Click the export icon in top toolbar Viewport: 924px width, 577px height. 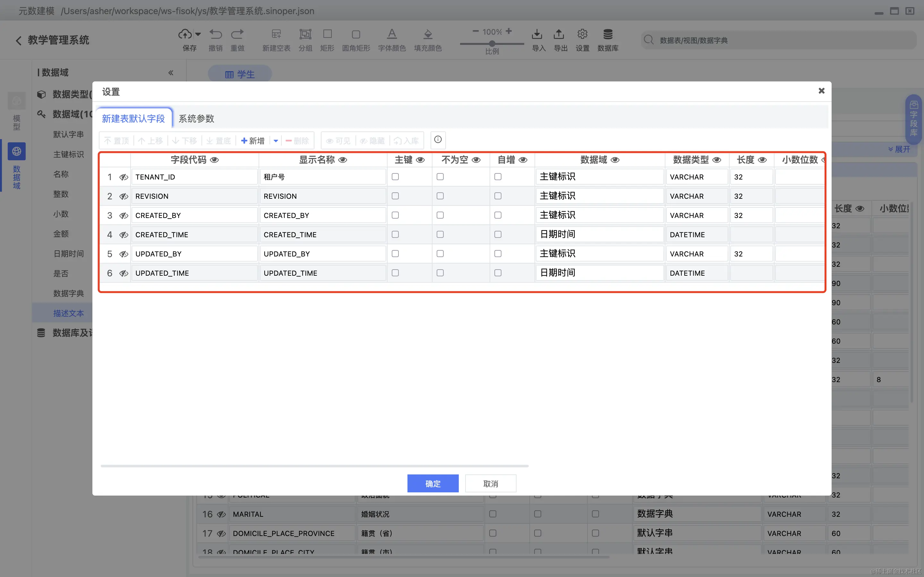tap(559, 34)
